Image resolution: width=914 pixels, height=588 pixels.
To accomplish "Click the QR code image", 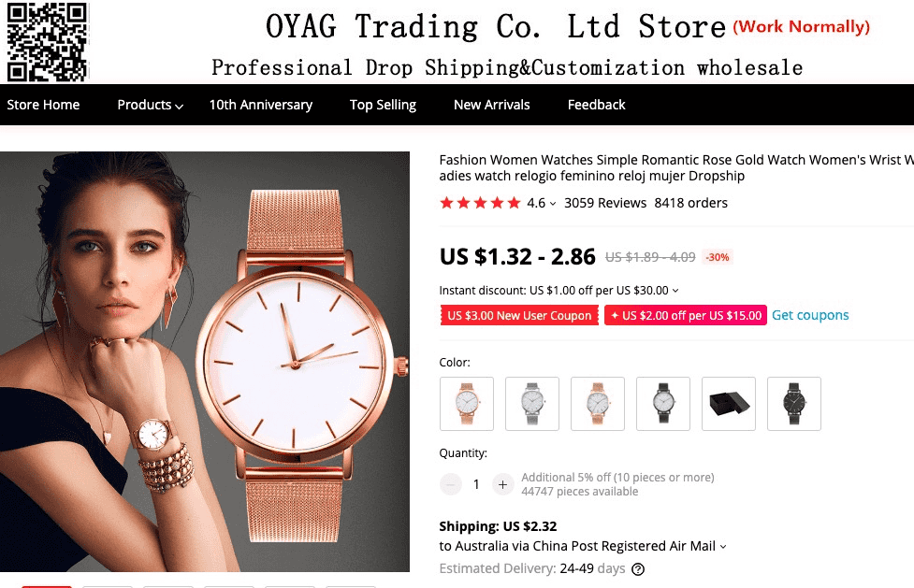I will coord(47,41).
